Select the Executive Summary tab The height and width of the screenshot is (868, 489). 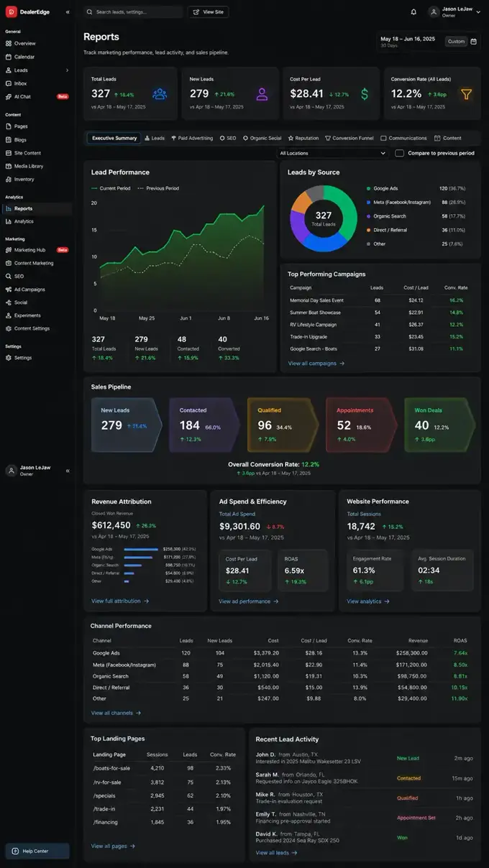(114, 138)
